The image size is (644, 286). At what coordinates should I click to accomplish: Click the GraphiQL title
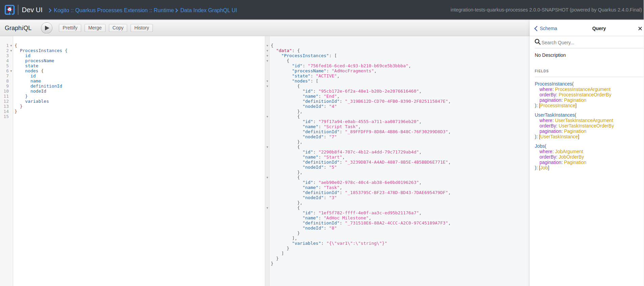(x=18, y=28)
